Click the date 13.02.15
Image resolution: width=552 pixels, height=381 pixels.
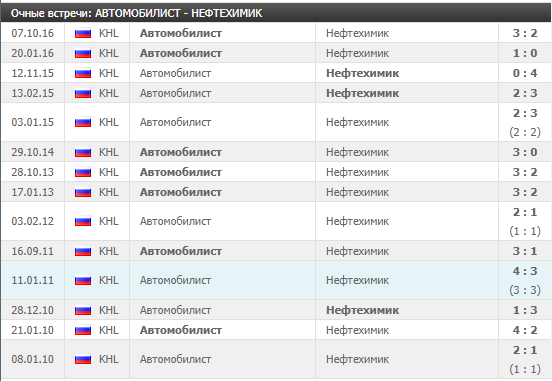click(x=32, y=93)
